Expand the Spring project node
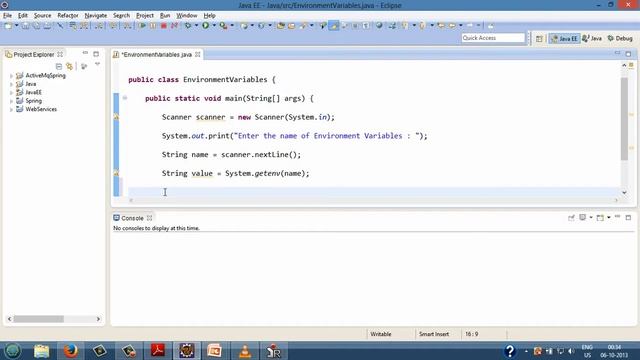Screen dimensions: 640x360 point(11,101)
